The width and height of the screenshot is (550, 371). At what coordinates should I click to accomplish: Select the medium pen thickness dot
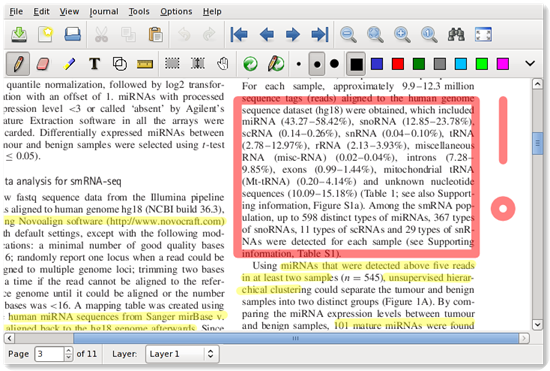click(317, 64)
